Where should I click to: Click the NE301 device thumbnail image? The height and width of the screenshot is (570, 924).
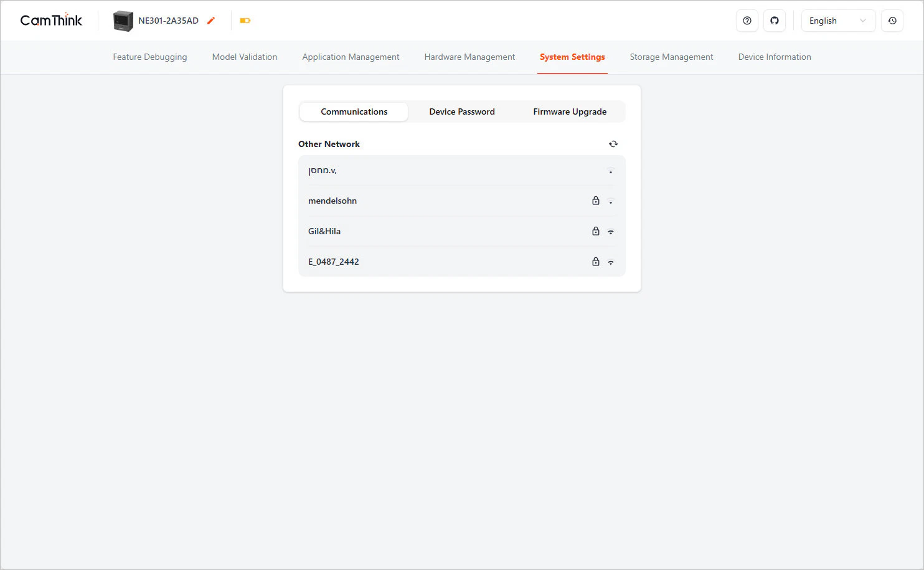(x=123, y=21)
